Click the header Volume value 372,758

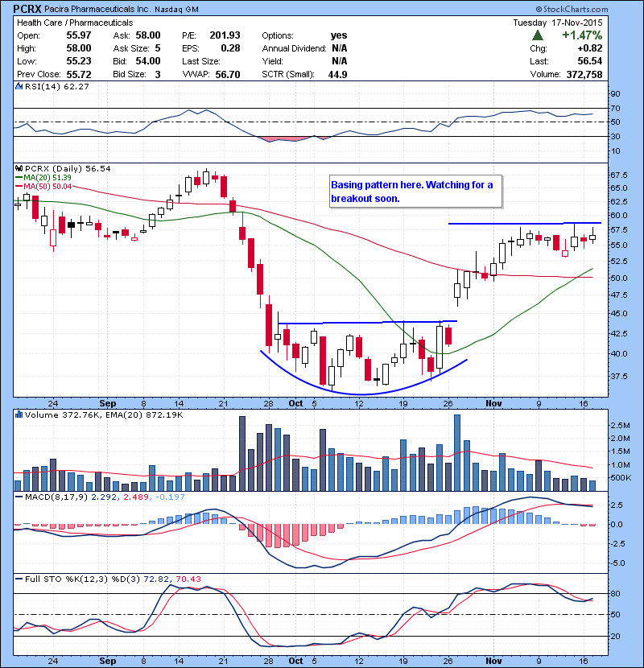[x=584, y=74]
